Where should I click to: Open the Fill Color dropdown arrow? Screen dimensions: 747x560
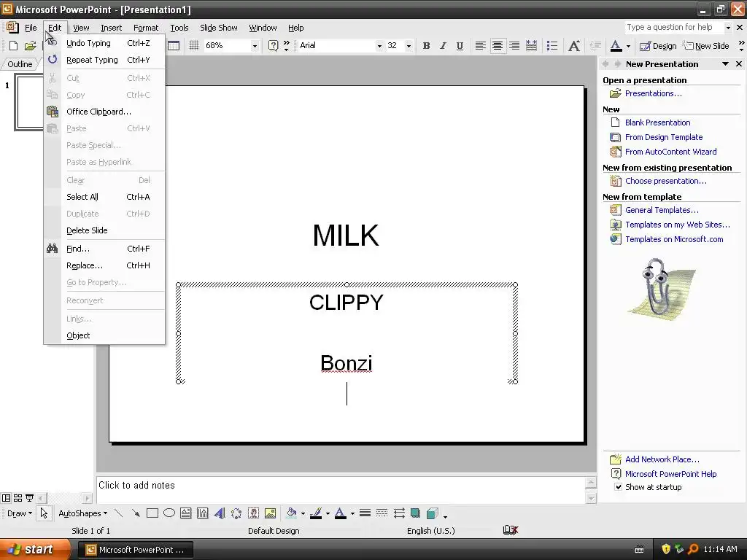(303, 513)
